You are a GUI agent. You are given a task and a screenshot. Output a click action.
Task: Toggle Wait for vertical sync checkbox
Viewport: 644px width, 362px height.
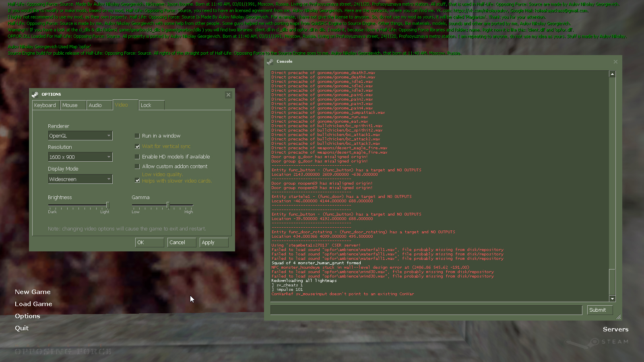click(x=137, y=146)
